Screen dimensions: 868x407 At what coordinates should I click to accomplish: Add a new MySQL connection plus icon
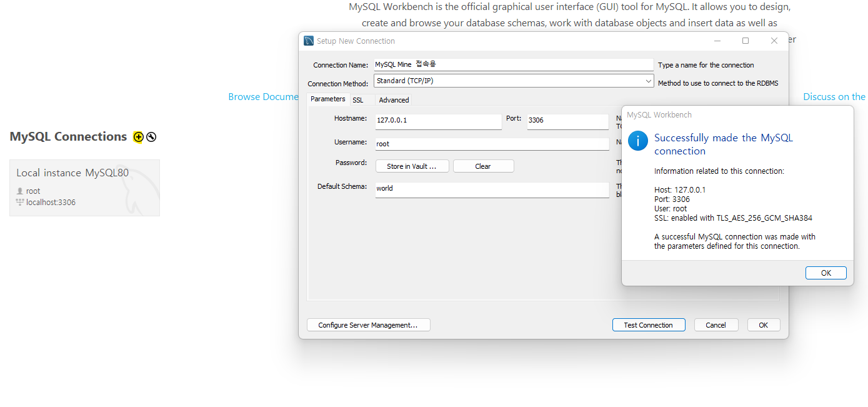click(x=139, y=137)
